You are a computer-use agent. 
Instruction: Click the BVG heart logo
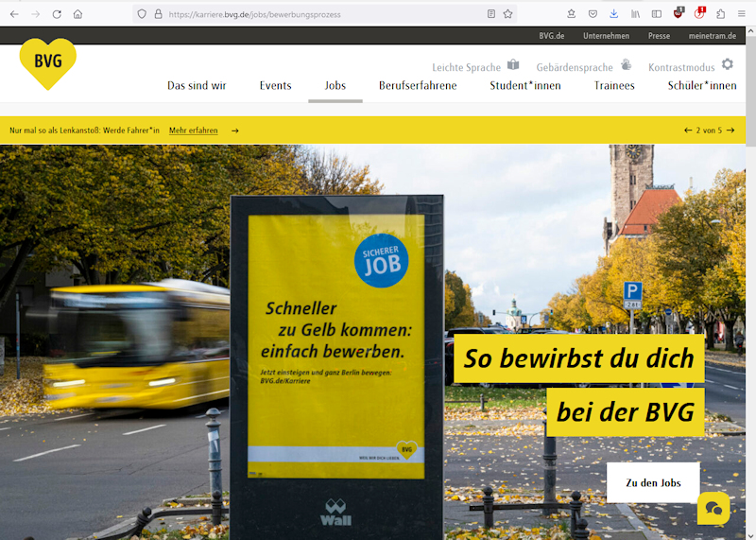47,63
